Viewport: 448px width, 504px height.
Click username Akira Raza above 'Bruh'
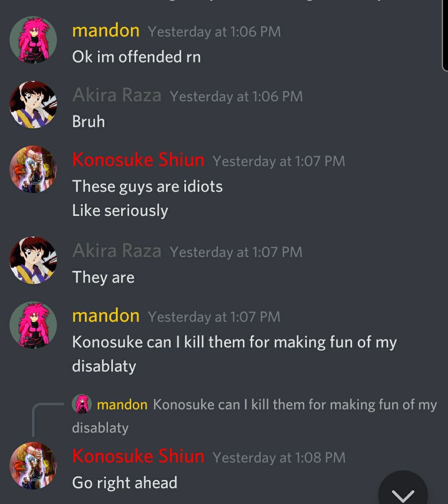[x=117, y=95]
